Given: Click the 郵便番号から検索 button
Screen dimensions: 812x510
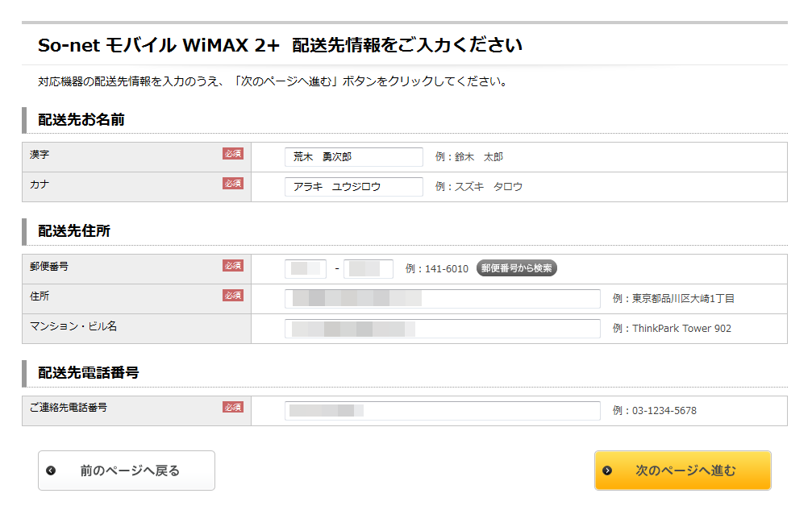Looking at the screenshot, I should pyautogui.click(x=516, y=268).
